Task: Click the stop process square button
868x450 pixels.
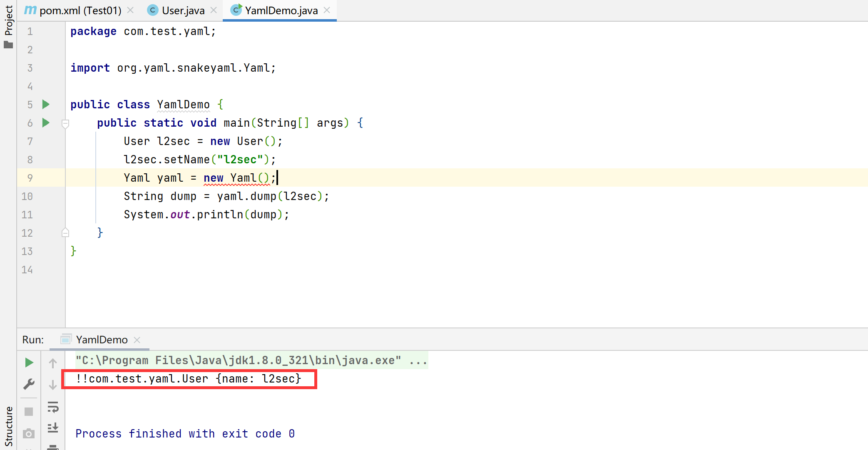Action: pos(29,412)
